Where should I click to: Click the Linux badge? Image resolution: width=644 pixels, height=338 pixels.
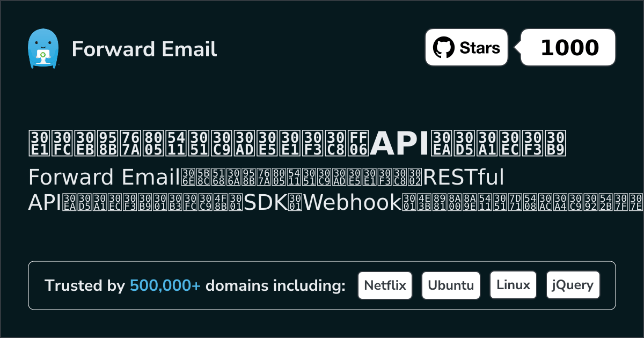(514, 285)
